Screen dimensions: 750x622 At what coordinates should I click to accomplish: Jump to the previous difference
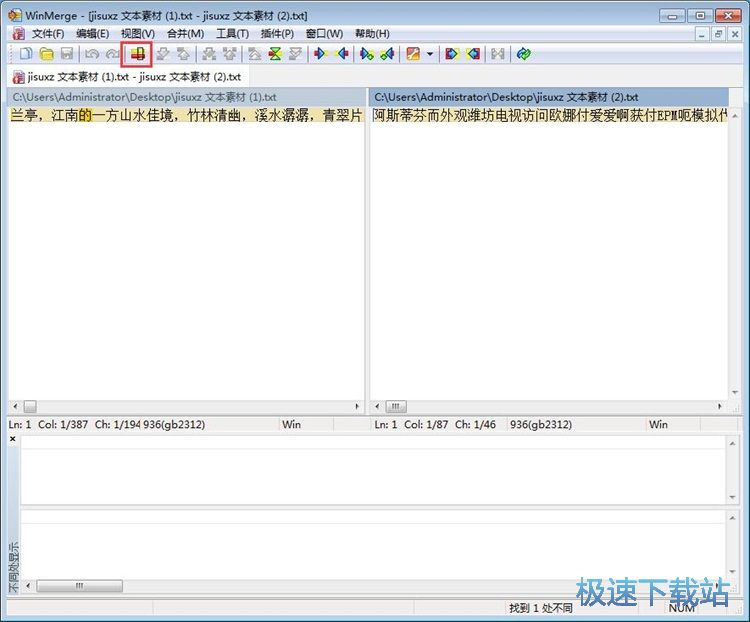[x=183, y=54]
